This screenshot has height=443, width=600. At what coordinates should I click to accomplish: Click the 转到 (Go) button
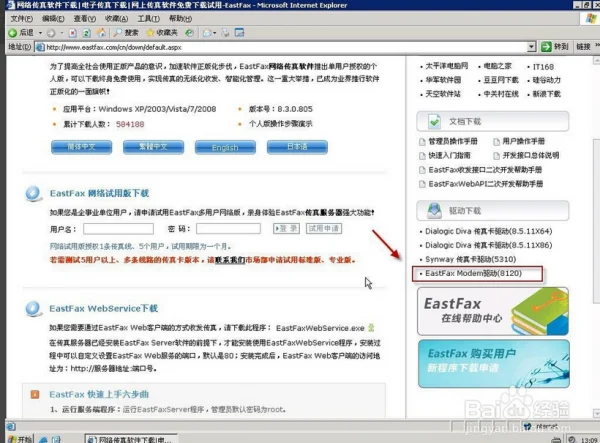pos(555,47)
